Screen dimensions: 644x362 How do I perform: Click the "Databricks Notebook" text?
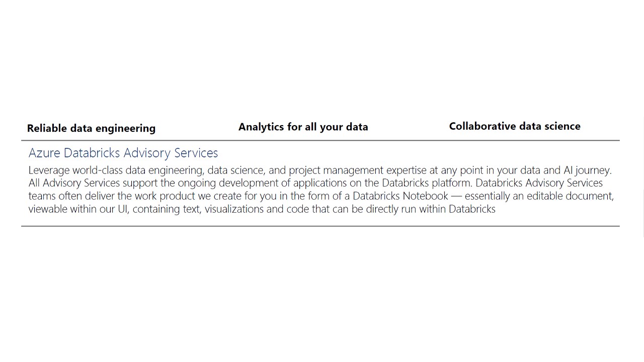point(400,196)
